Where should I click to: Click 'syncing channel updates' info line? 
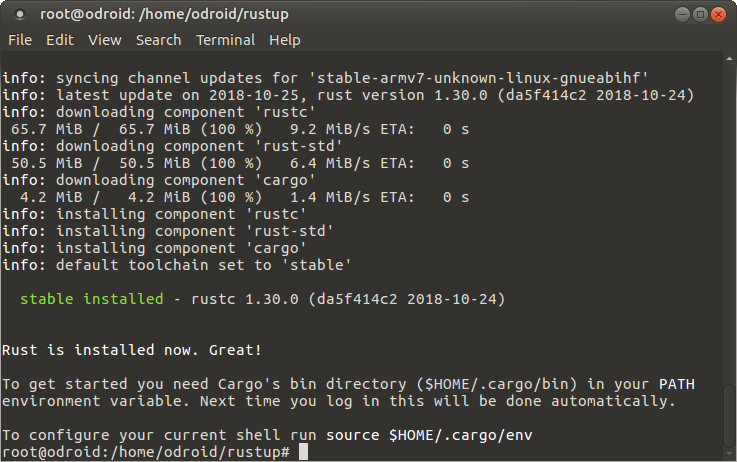point(325,78)
